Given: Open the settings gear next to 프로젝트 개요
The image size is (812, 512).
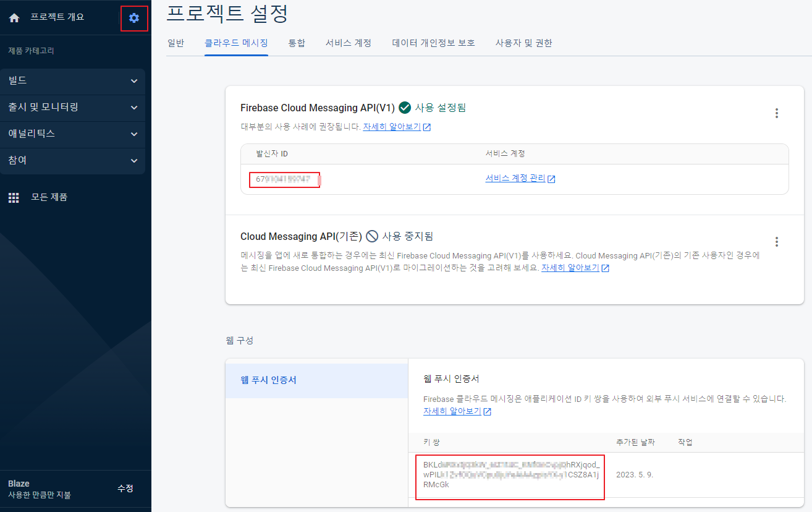Looking at the screenshot, I should click(x=134, y=18).
